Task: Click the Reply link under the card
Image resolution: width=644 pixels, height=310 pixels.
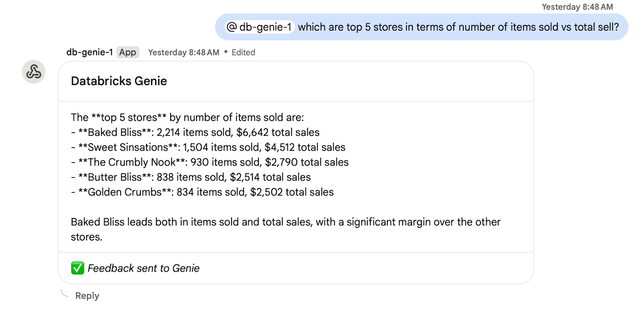Action: tap(87, 296)
